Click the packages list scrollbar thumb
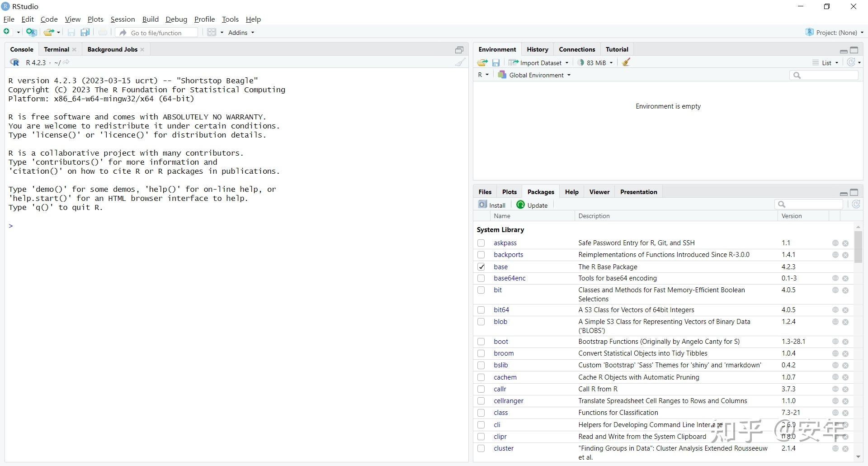This screenshot has height=466, width=868. (858, 247)
